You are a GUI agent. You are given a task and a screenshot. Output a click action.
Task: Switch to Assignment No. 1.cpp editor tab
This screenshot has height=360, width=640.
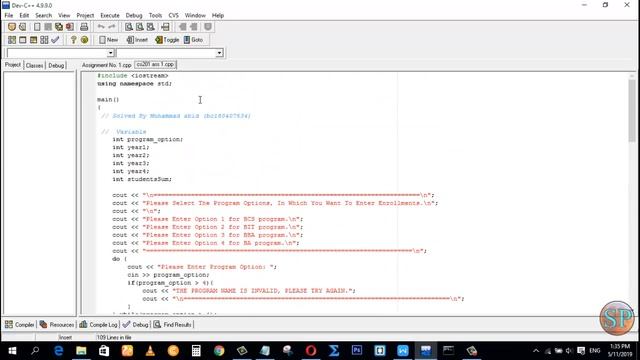tap(107, 65)
